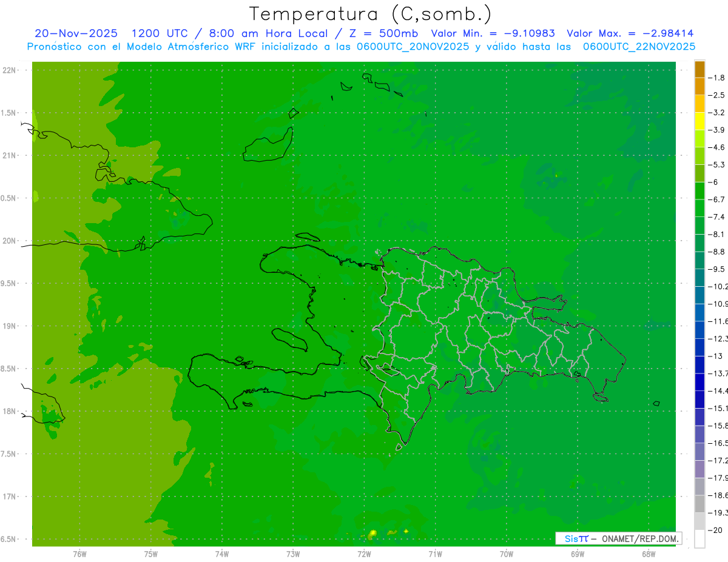Click the "-3.2" colorbar value

716,113
